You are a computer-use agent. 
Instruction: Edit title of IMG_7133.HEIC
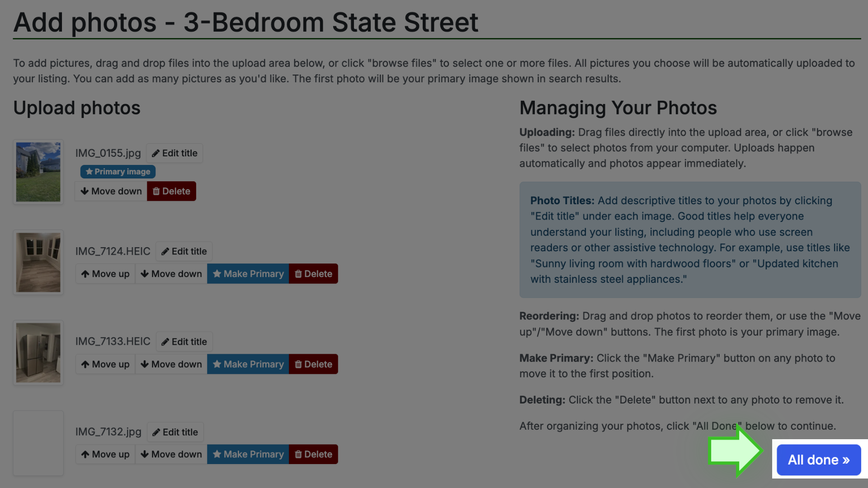(184, 342)
